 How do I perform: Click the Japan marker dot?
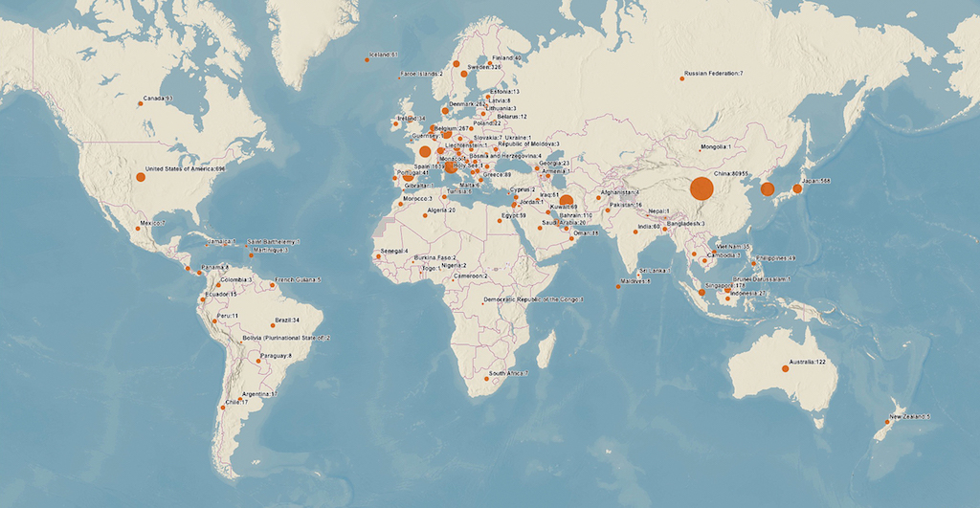[797, 188]
